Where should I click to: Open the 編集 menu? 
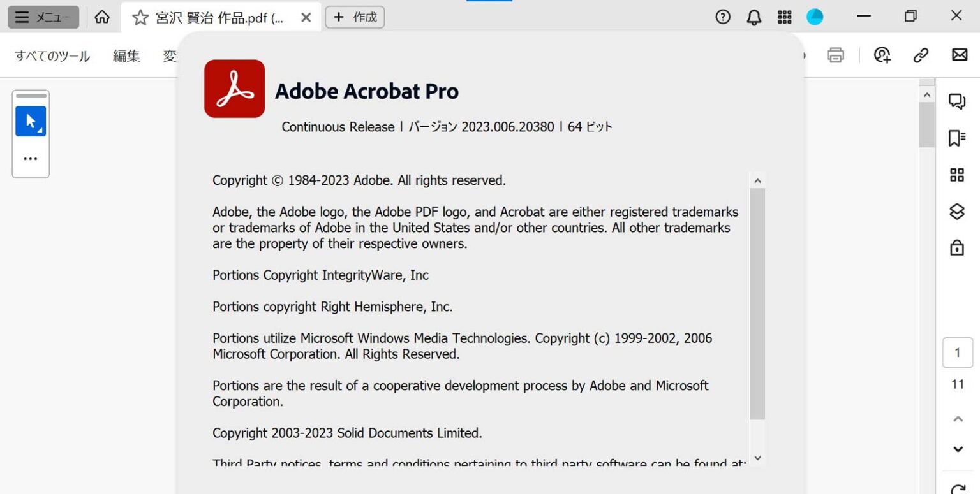[126, 56]
